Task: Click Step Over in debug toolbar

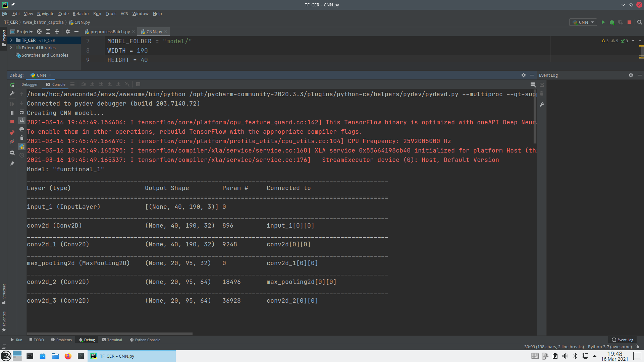Action: (84, 84)
